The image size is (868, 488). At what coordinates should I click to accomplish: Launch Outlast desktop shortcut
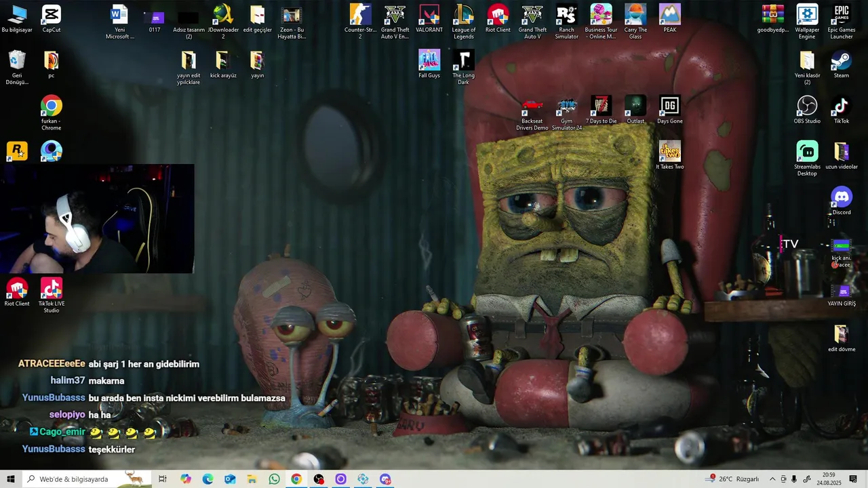click(635, 110)
